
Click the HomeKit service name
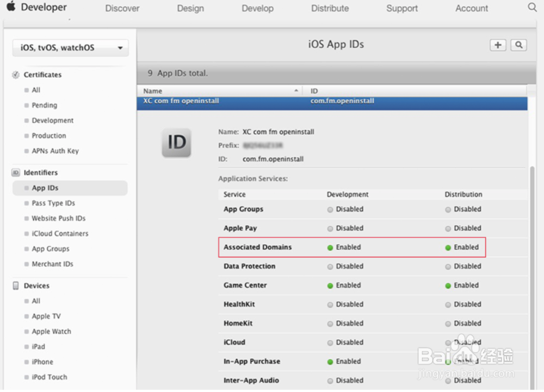238,323
